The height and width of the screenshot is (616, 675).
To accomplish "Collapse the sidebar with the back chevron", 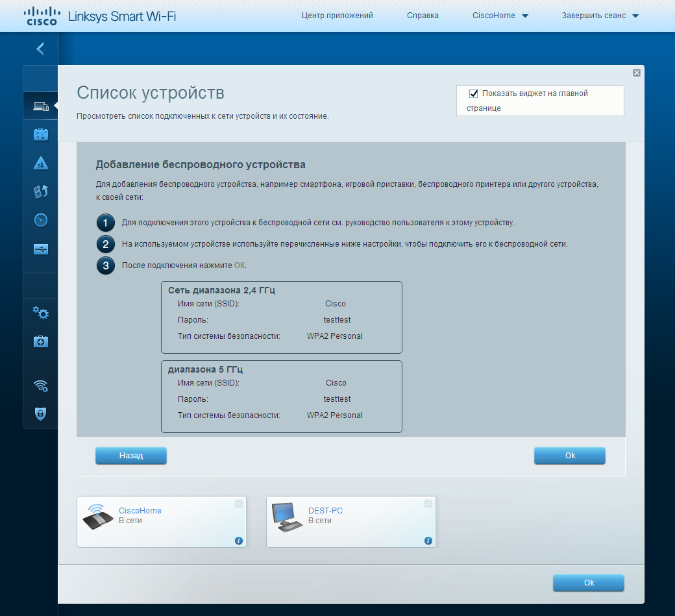I will 40,49.
